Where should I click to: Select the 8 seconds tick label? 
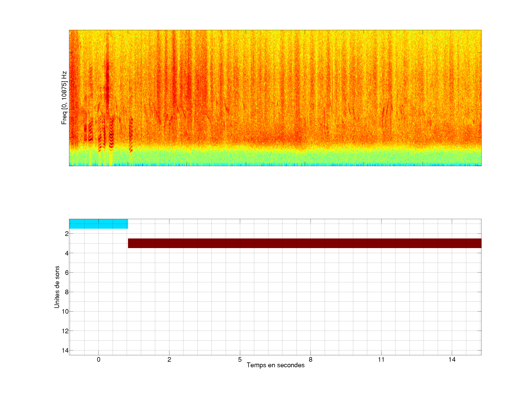[x=311, y=359]
